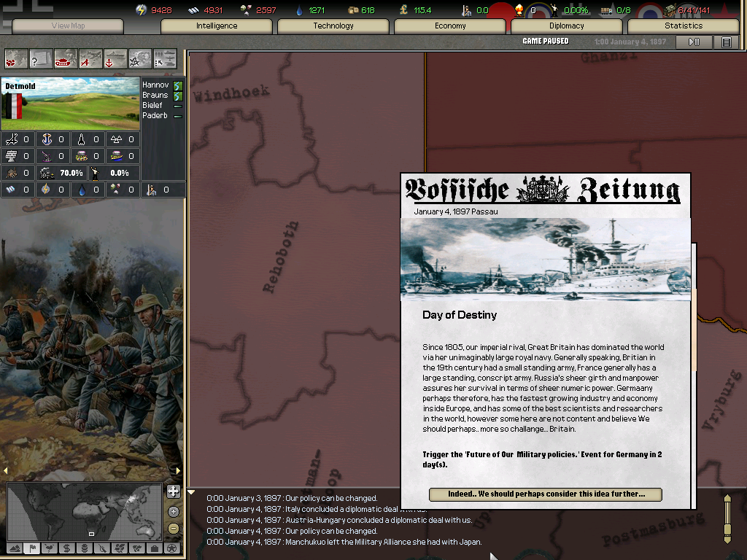This screenshot has height=560, width=747.
Task: Toggle the coins resource map mode button
Action: pos(84,548)
